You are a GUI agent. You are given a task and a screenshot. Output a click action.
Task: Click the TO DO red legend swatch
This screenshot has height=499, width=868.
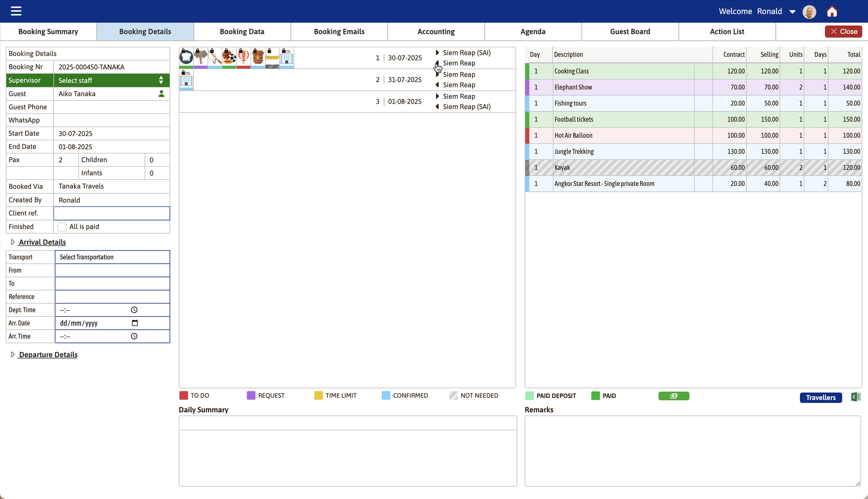coord(183,396)
